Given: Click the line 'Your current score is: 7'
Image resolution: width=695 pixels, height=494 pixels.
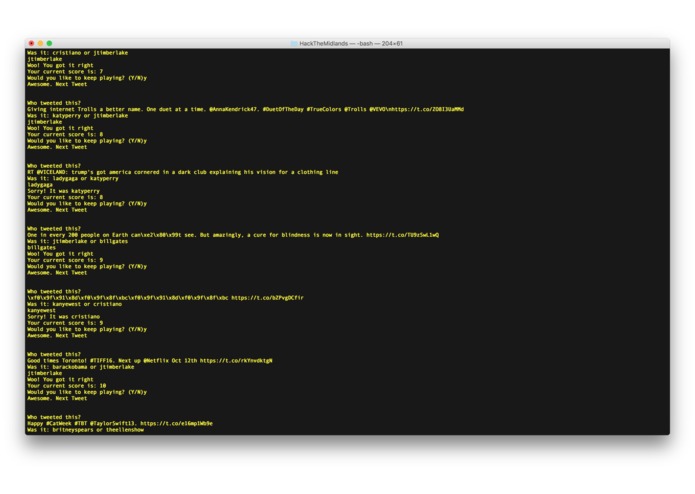Looking at the screenshot, I should click(x=65, y=71).
